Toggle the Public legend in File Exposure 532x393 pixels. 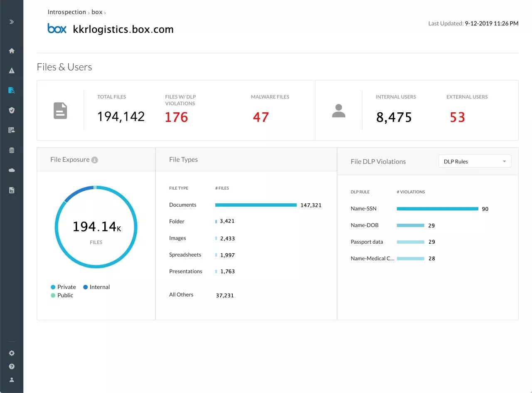pos(63,295)
